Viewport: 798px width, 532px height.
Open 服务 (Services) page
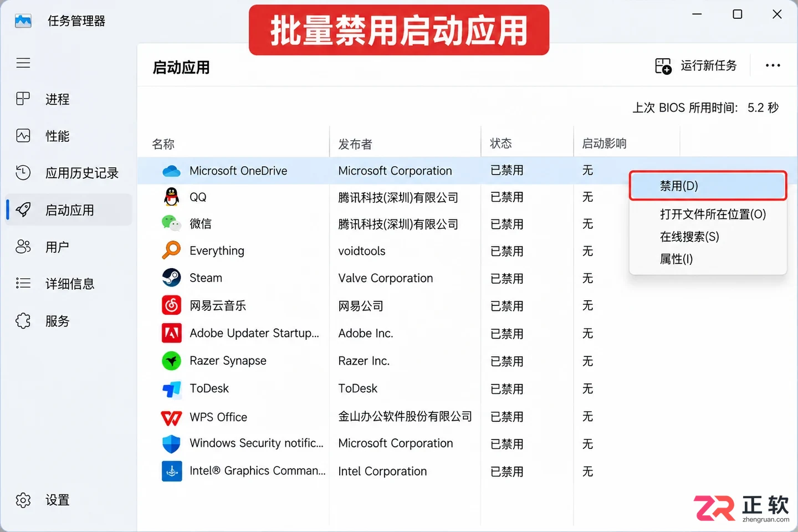tap(69, 321)
